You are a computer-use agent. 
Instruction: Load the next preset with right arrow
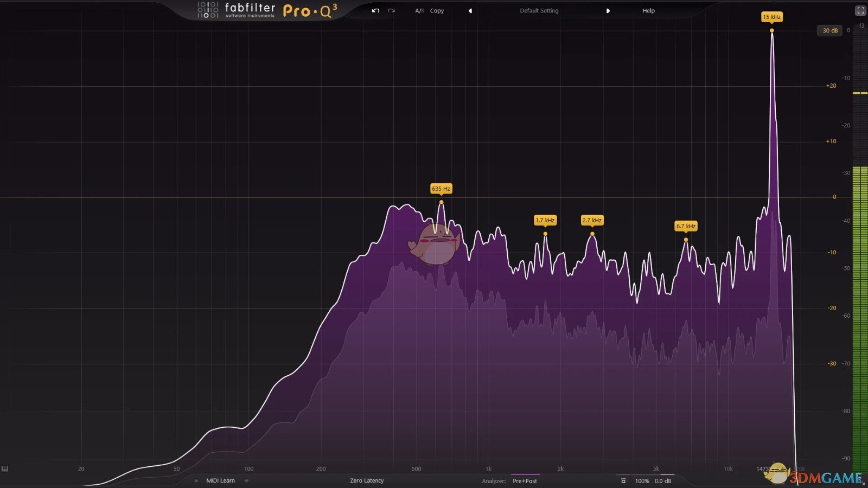click(608, 11)
